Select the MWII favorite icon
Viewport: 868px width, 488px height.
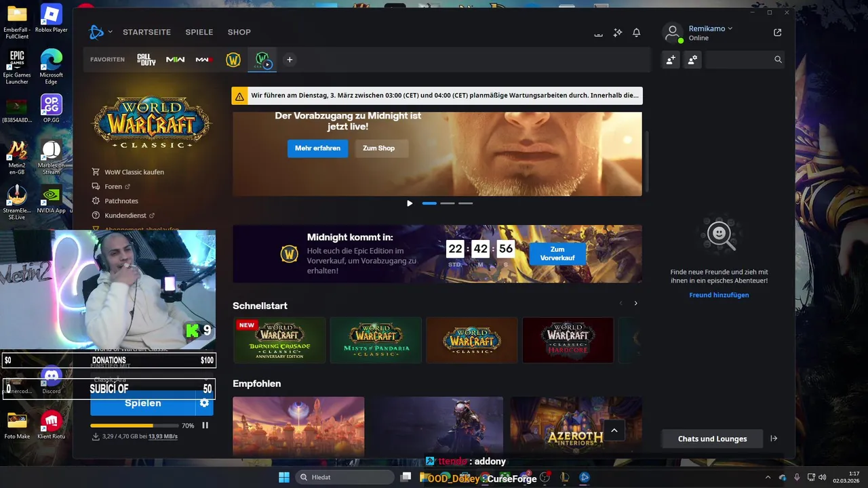pyautogui.click(x=176, y=60)
